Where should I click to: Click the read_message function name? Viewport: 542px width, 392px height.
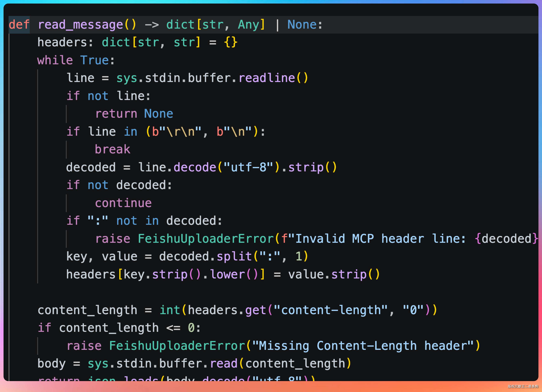(81, 25)
